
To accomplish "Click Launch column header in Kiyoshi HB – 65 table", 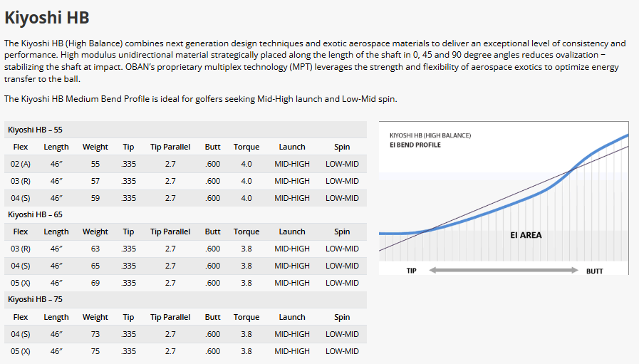I will tap(292, 232).
